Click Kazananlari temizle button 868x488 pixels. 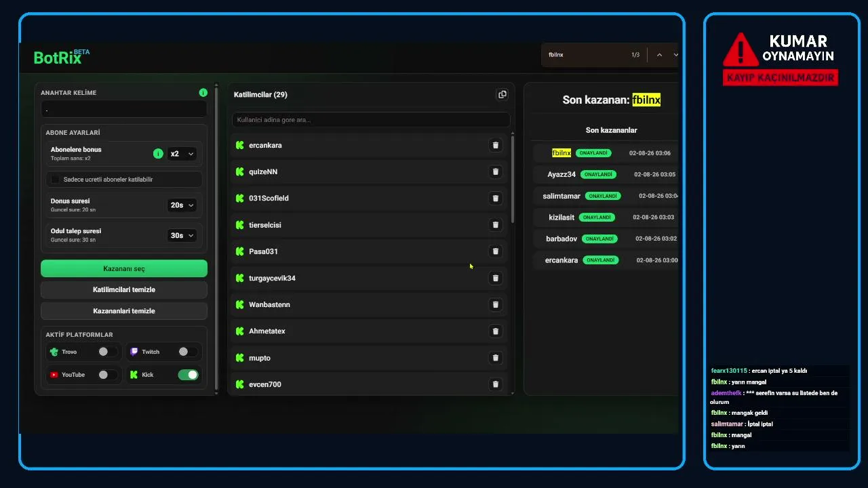(124, 310)
